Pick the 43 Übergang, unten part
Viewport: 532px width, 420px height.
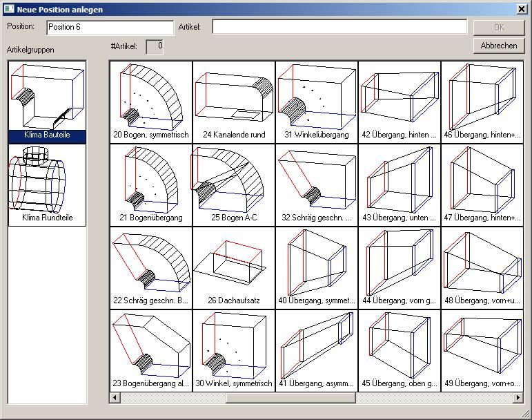(x=400, y=184)
